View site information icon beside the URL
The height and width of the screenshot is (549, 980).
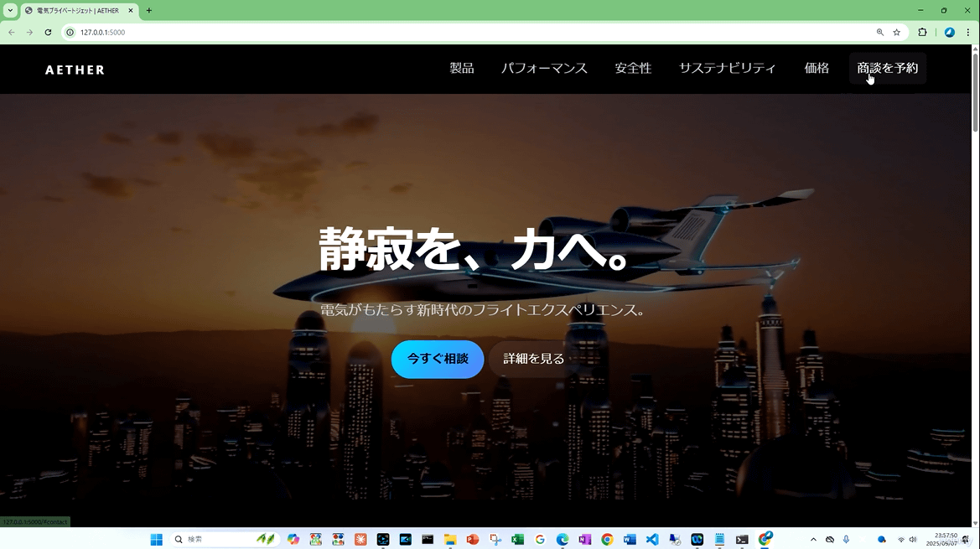coord(70,32)
